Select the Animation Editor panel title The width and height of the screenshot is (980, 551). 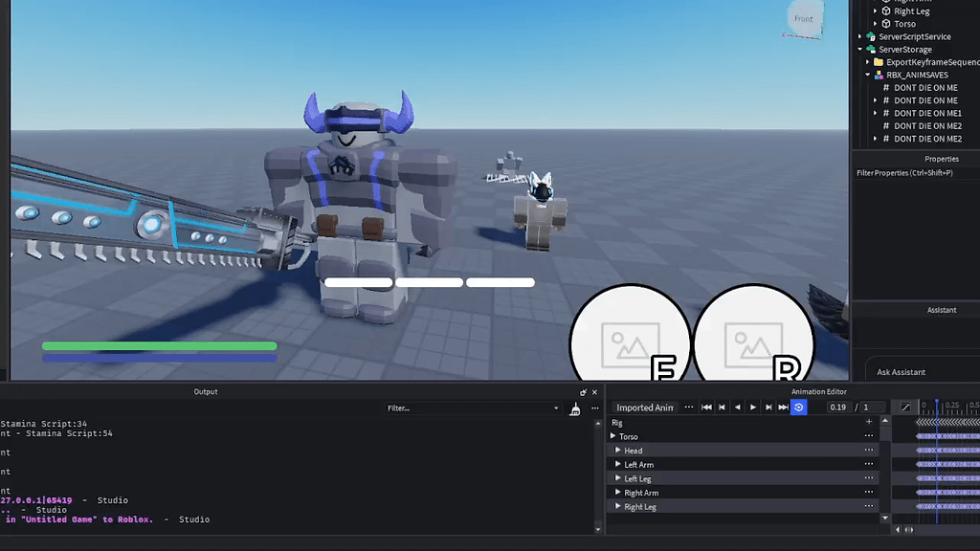pyautogui.click(x=819, y=391)
